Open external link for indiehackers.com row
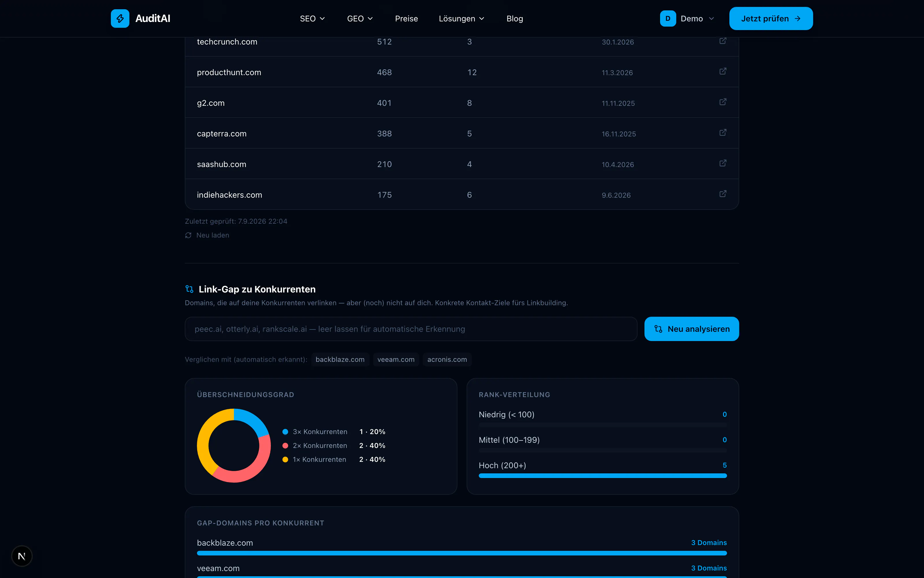924x578 pixels. 723,194
